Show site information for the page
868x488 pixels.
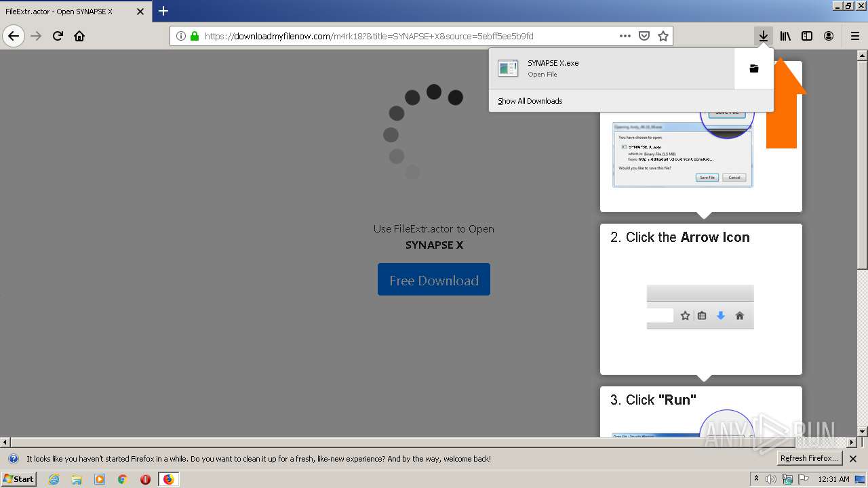(180, 36)
